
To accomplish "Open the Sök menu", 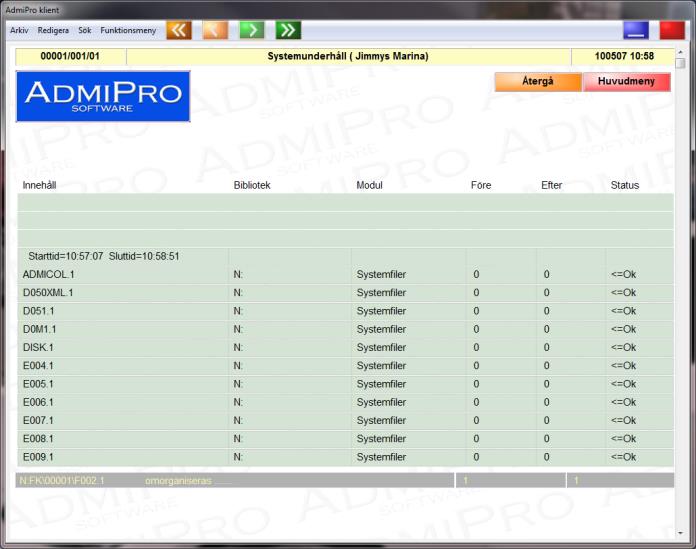I will point(85,30).
